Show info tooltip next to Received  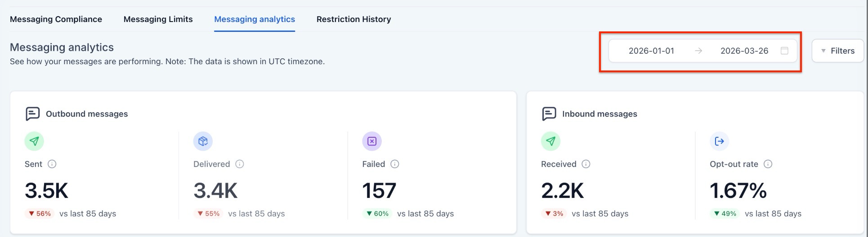click(586, 164)
